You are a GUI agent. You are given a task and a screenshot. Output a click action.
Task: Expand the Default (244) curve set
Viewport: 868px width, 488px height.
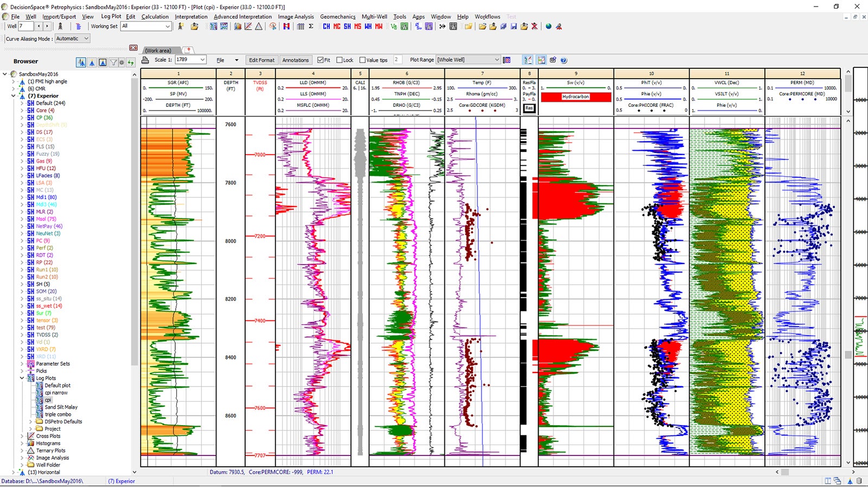22,103
